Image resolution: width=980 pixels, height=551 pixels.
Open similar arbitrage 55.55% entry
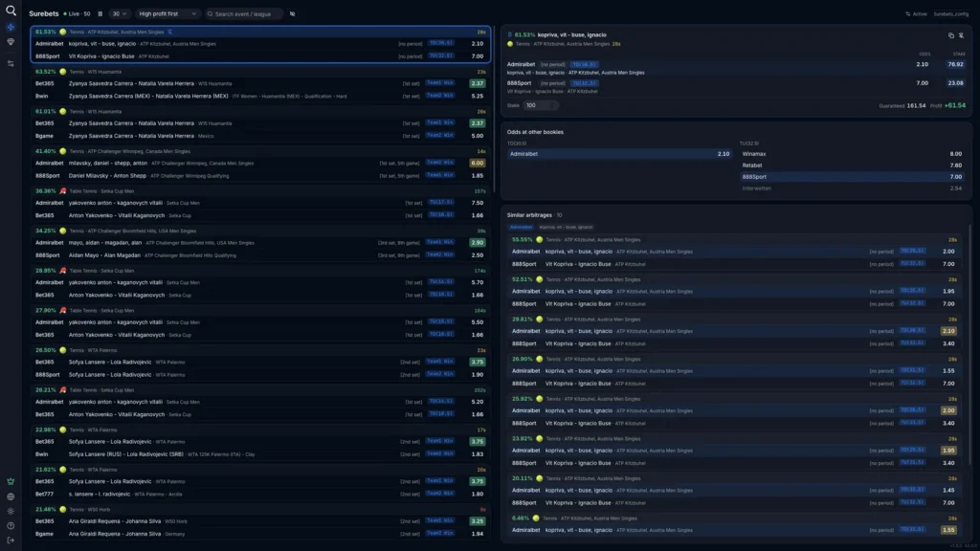[735, 252]
